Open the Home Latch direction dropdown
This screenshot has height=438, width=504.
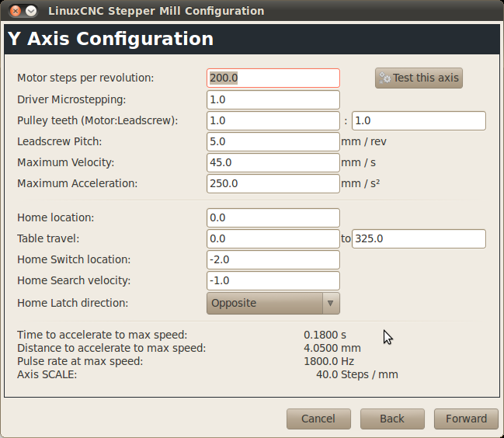(273, 303)
